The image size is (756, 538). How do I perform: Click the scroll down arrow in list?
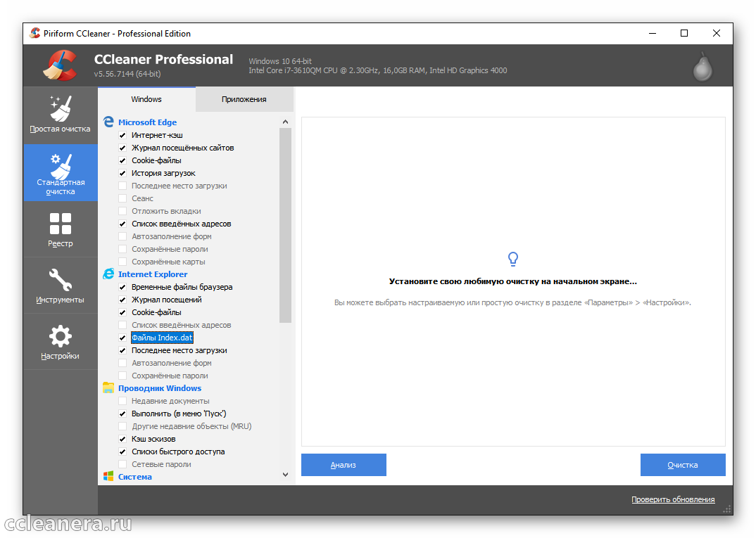click(x=285, y=475)
